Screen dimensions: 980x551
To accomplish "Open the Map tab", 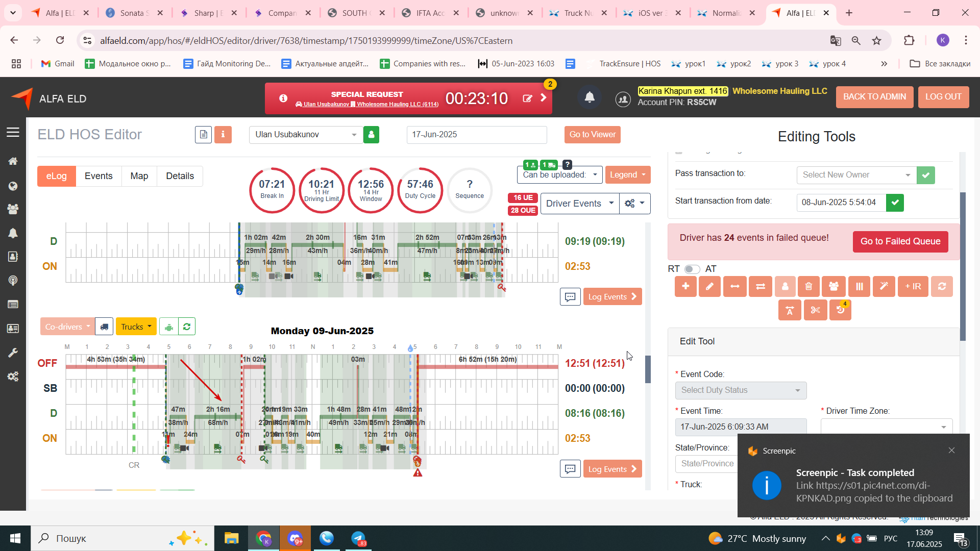I will click(x=139, y=176).
